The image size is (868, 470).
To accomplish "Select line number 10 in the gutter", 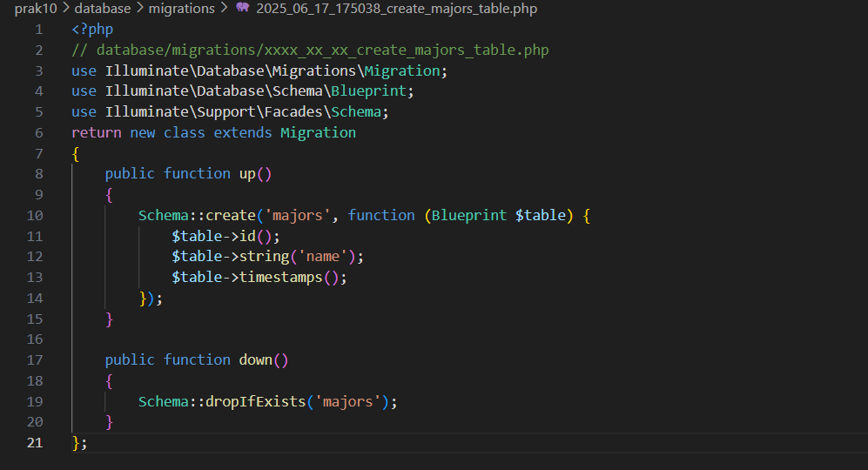I will (x=35, y=215).
